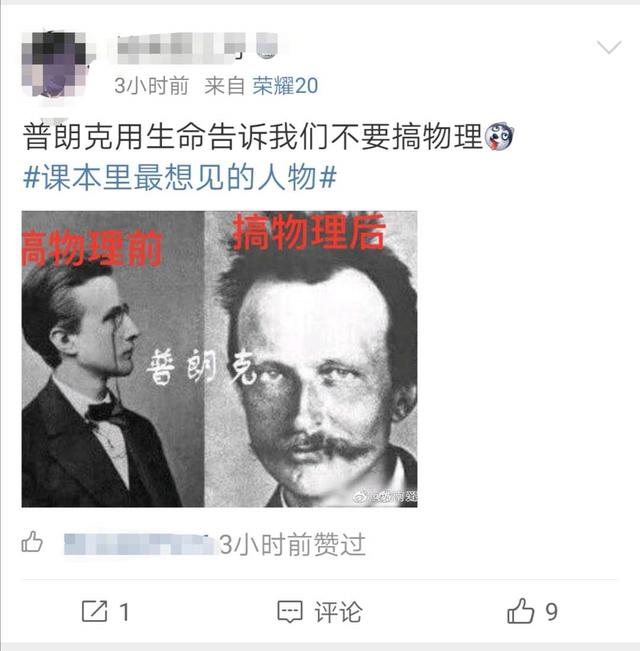Tap the doge emoji after post text
This screenshot has height=651, width=640.
499,137
